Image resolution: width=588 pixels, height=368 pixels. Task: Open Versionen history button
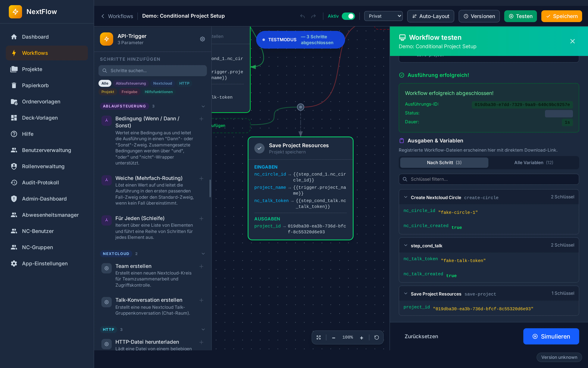pos(479,16)
